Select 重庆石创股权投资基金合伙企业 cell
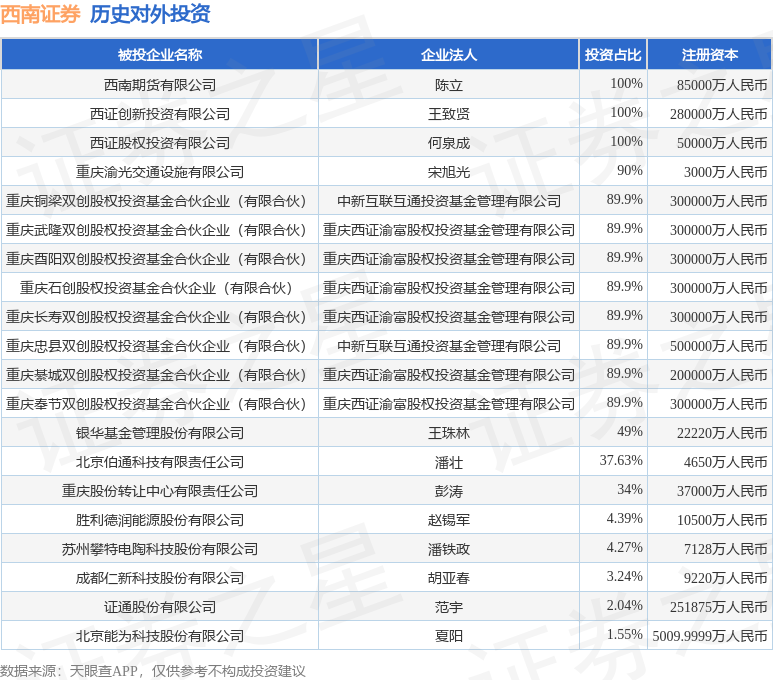773x680 pixels. click(160, 288)
